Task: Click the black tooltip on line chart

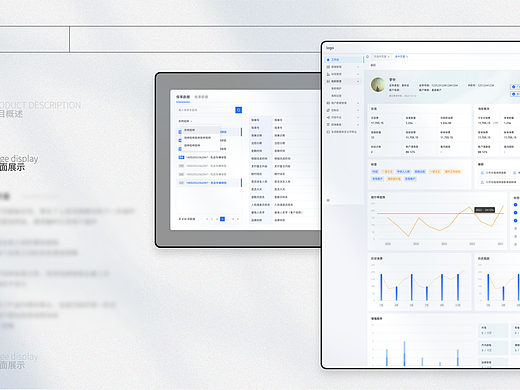Action: coord(485,210)
